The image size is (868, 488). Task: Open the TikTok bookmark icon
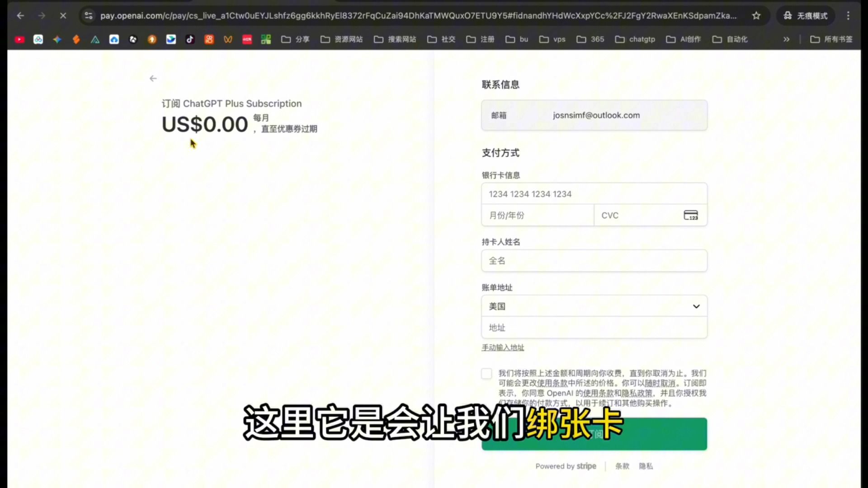click(190, 40)
